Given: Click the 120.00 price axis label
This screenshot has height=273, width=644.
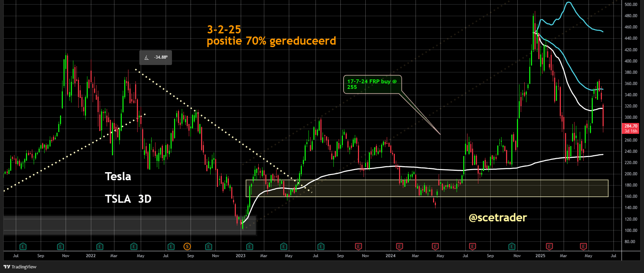Looking at the screenshot, I should [631, 219].
